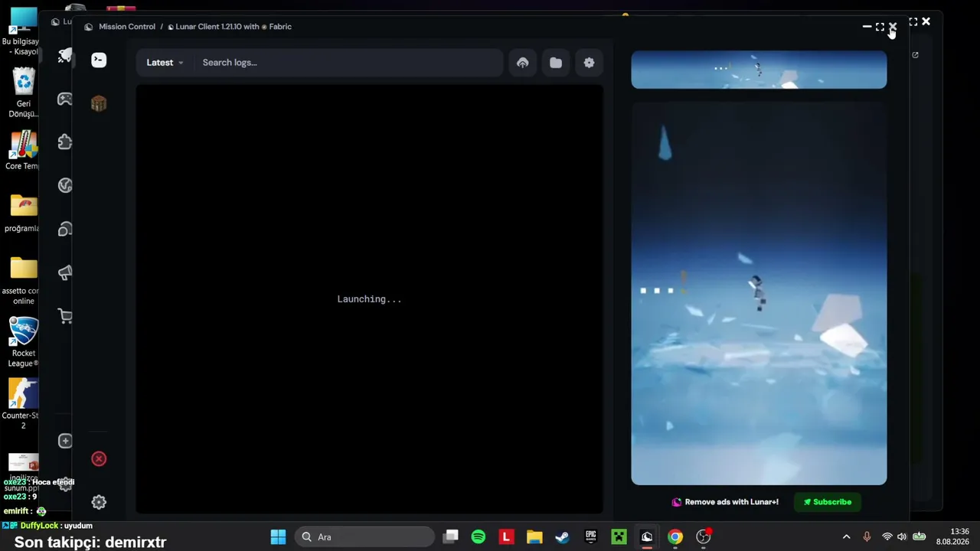
Task: Select the assetto corsa online desktop folder
Action: click(x=24, y=281)
